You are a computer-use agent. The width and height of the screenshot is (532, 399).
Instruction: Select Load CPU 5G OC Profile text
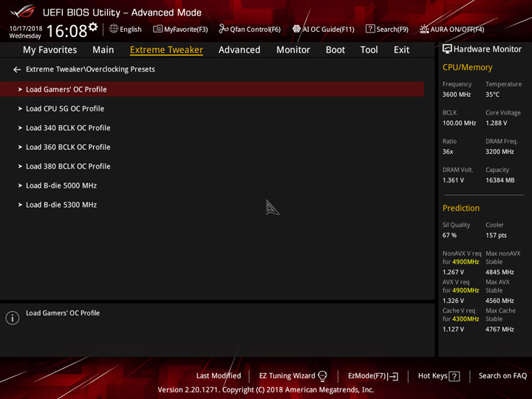pos(65,109)
